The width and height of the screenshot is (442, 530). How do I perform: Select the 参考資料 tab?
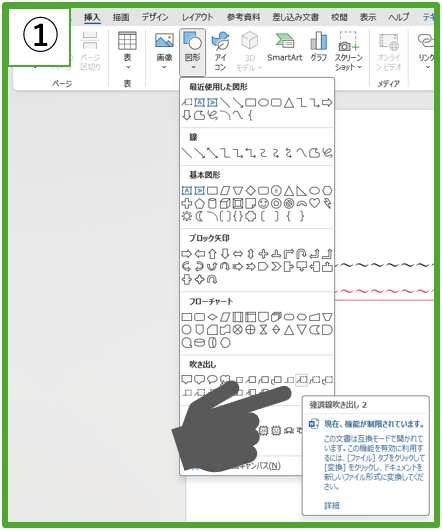tap(243, 17)
